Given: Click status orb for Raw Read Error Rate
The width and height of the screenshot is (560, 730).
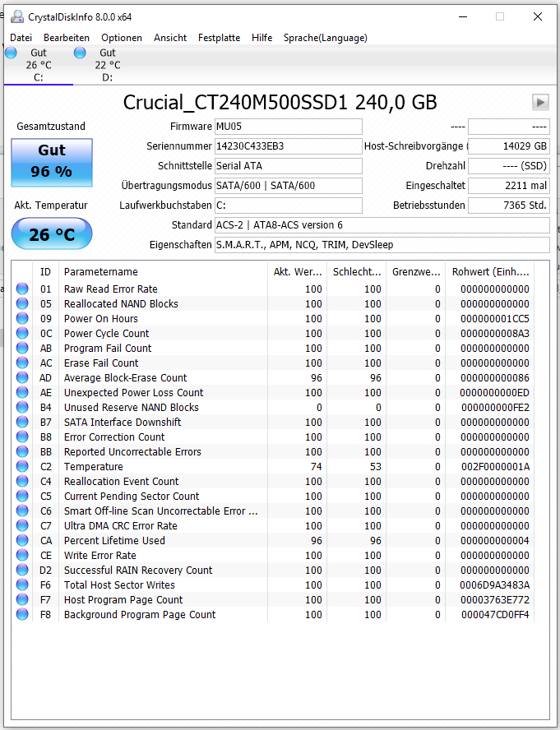Looking at the screenshot, I should click(22, 289).
